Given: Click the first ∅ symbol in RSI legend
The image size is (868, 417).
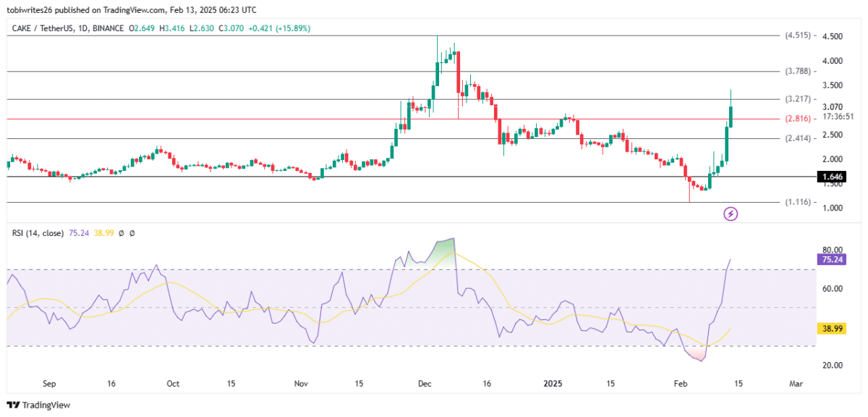Looking at the screenshot, I should (x=120, y=233).
